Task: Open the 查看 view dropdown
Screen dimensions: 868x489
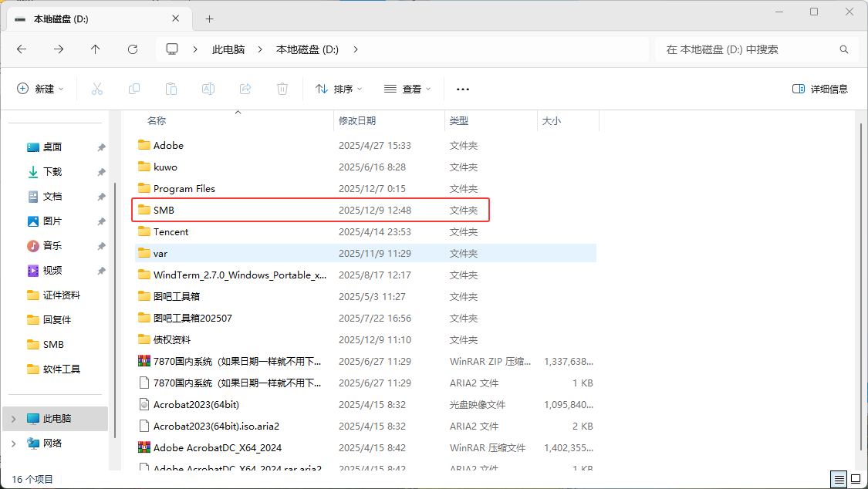Action: [x=407, y=89]
